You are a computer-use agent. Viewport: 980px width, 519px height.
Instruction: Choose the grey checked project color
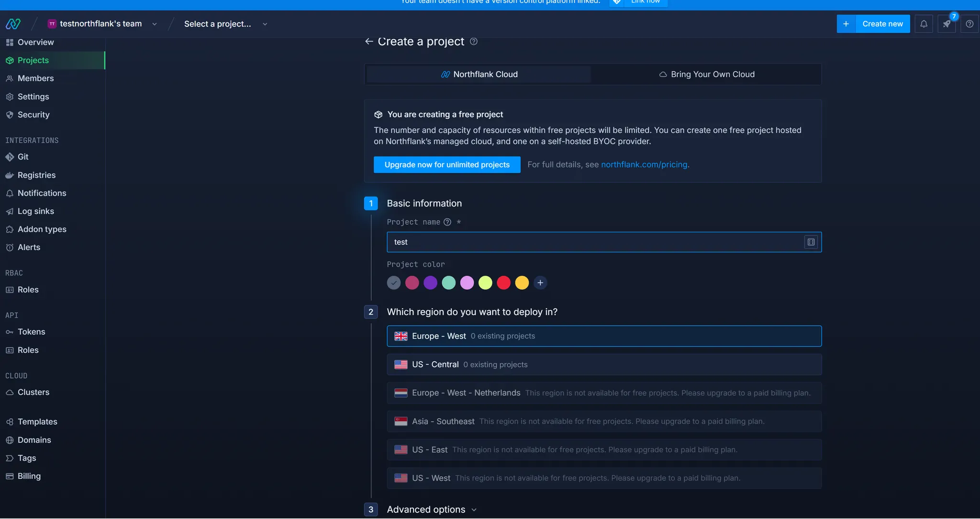(x=393, y=283)
